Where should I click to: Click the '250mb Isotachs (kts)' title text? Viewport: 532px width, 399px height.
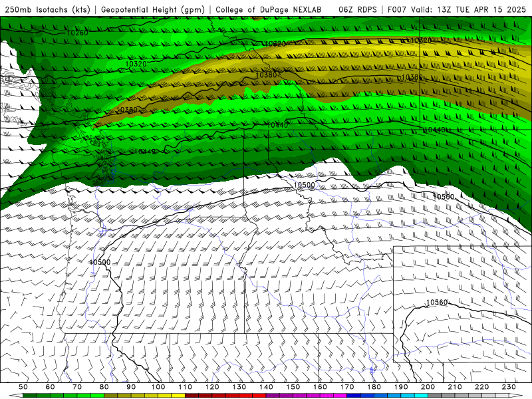[x=48, y=9]
